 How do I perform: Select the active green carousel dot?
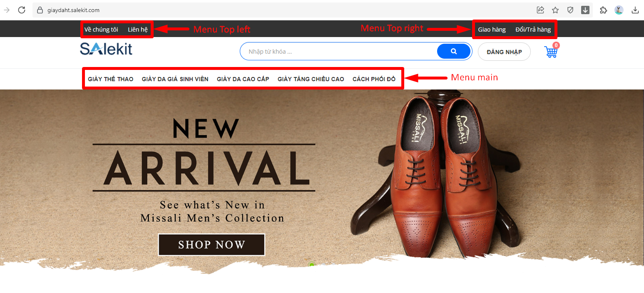coord(312,265)
